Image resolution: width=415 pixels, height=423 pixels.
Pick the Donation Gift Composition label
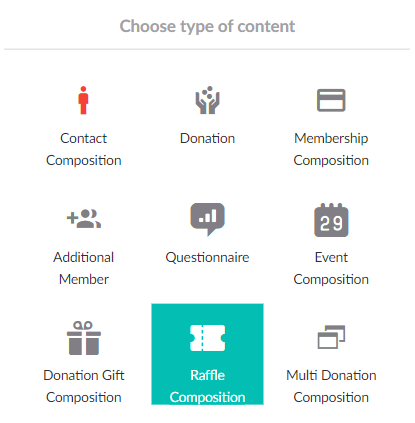point(84,386)
